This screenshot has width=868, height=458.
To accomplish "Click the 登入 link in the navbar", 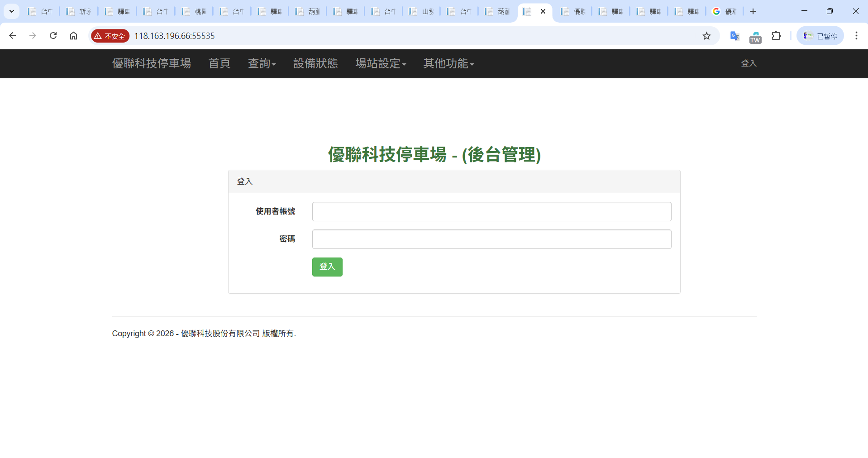I will [x=749, y=63].
